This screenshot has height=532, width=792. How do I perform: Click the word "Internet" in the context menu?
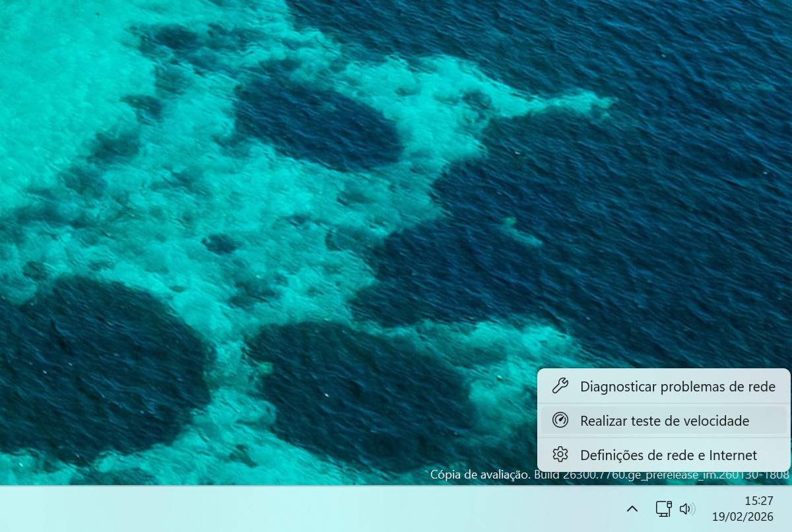(733, 455)
